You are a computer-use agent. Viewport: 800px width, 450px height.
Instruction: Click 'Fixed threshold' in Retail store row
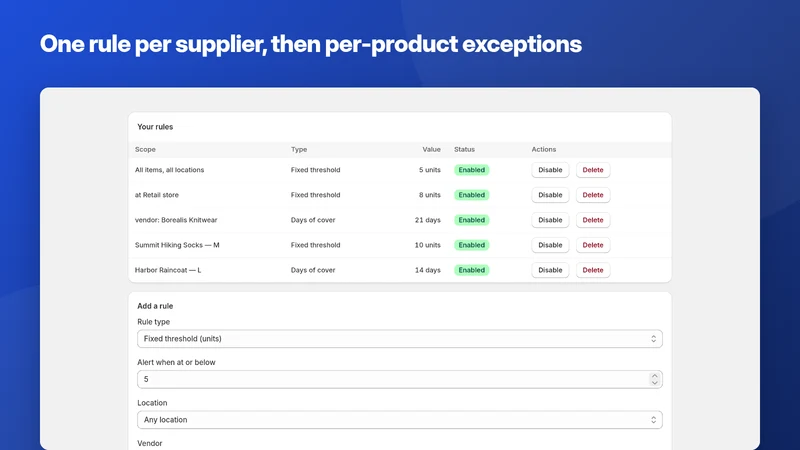click(x=315, y=195)
